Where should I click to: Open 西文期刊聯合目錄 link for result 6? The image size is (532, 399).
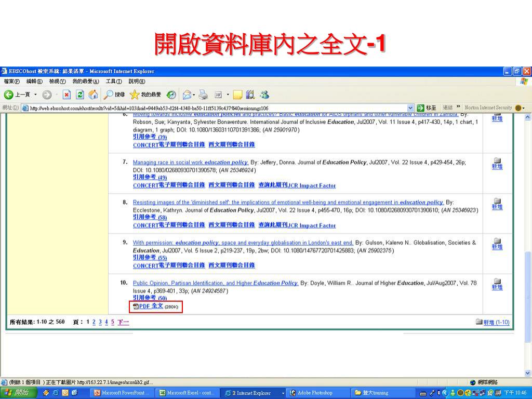232,144
